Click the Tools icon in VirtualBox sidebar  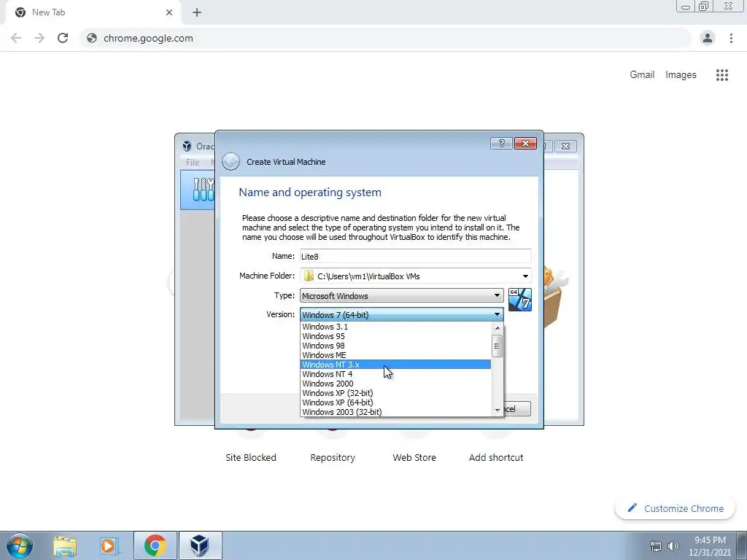click(x=203, y=189)
